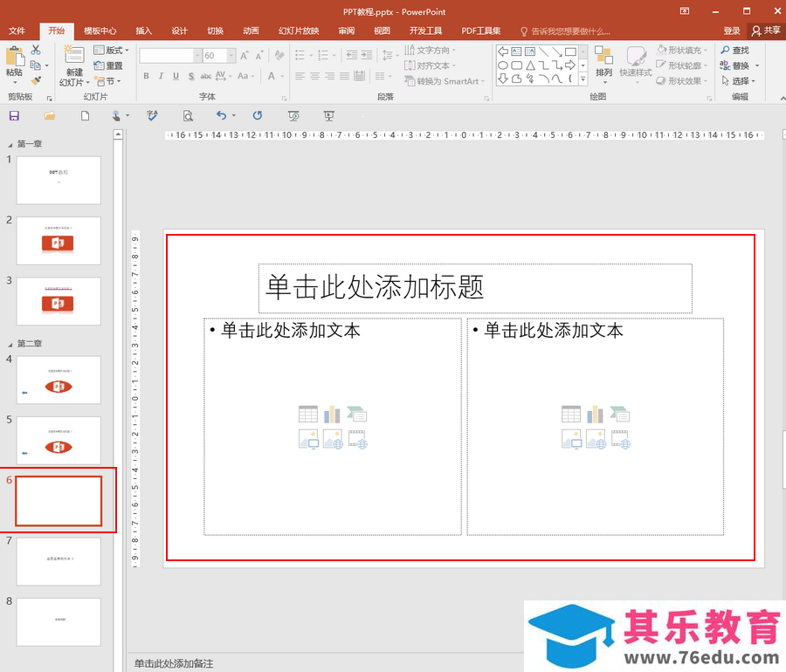The image size is (786, 672).
Task: Click the Save icon in quick toolbar
Action: tap(14, 116)
